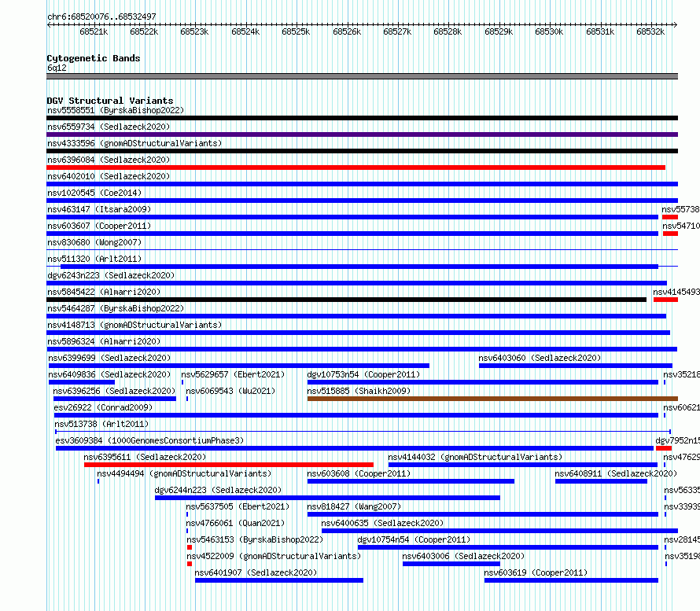
Task: Open nsv5463153 (ByrskaBishop2022) label
Action: click(x=255, y=539)
